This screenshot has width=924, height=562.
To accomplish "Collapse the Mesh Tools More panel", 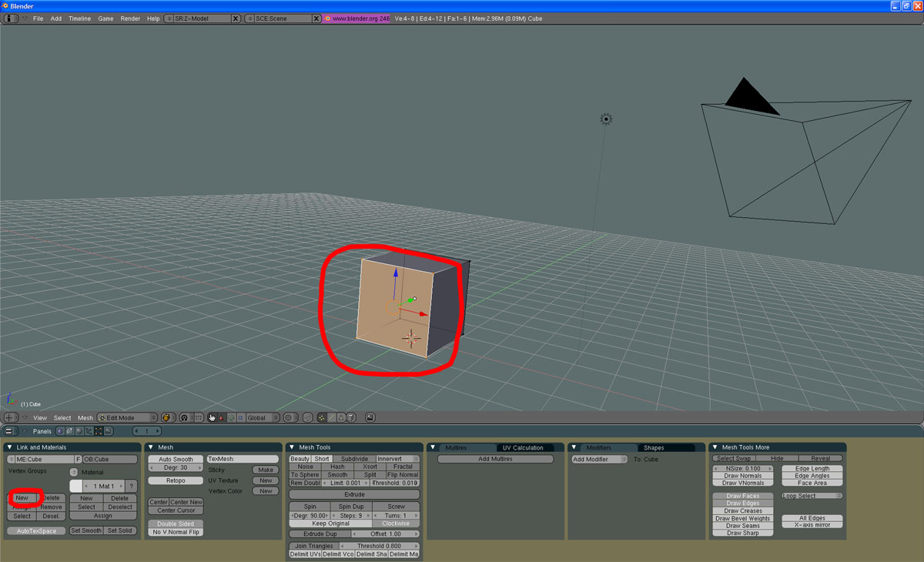I will (x=715, y=447).
